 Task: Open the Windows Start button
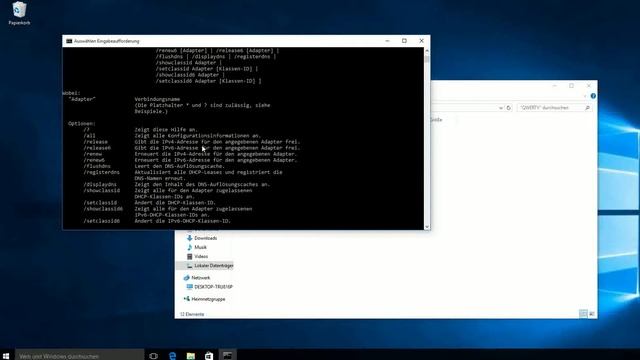6,356
